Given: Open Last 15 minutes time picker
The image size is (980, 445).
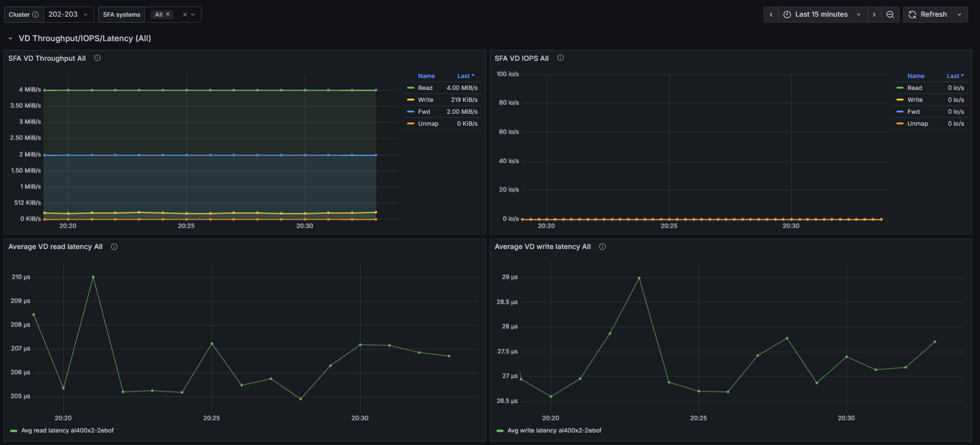Looking at the screenshot, I should 823,14.
